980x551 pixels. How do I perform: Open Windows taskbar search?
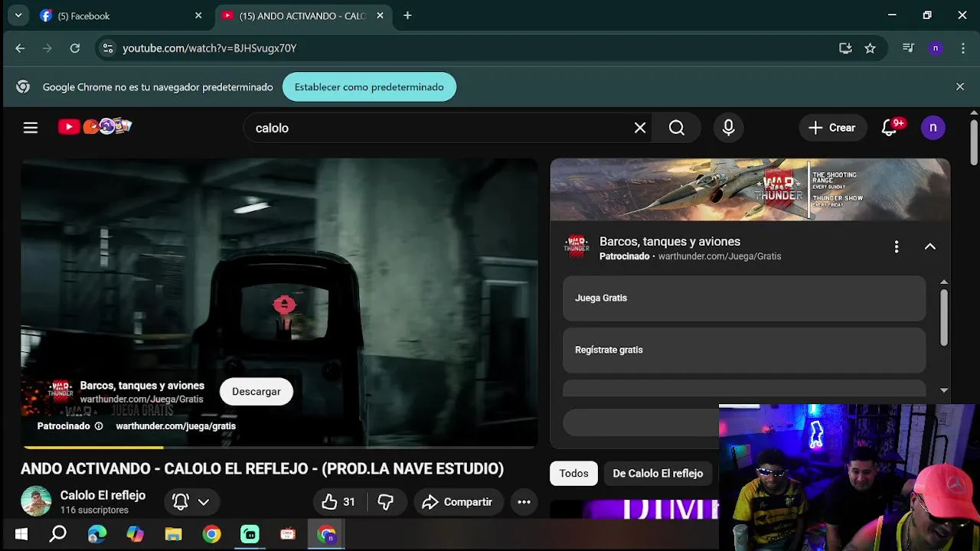[x=58, y=534]
